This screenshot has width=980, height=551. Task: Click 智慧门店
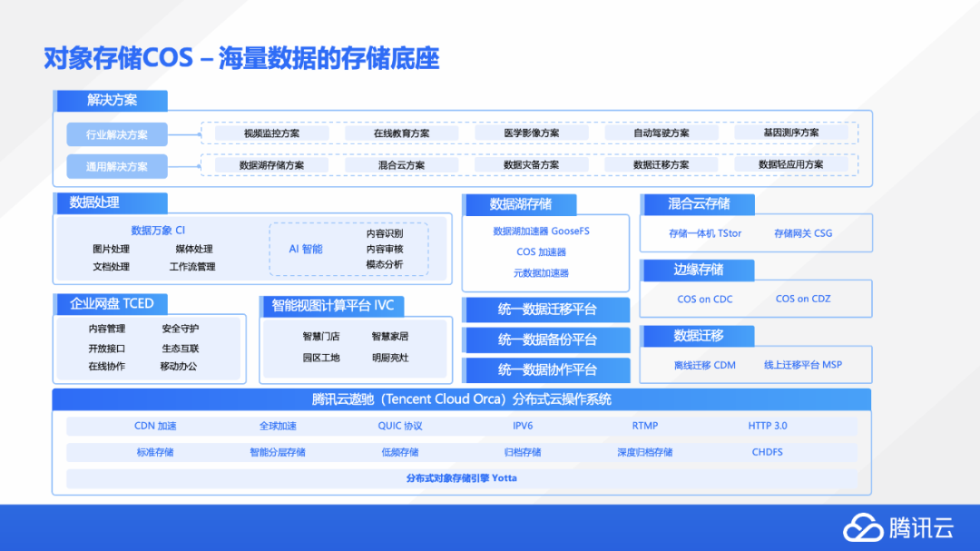pyautogui.click(x=321, y=337)
